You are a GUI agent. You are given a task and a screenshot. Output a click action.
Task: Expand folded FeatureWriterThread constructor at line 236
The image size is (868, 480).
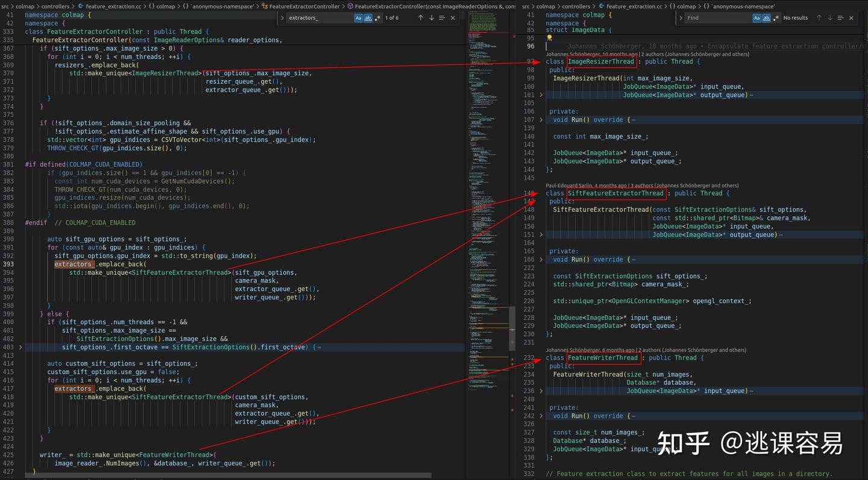click(541, 391)
